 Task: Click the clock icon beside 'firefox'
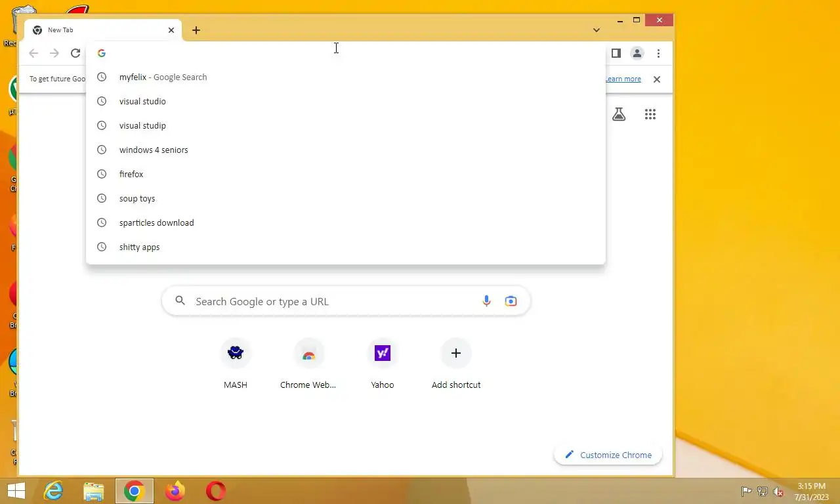coord(102,174)
